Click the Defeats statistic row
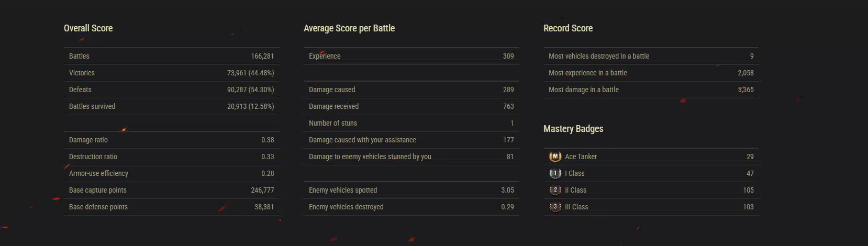The image size is (868, 246). click(172, 90)
